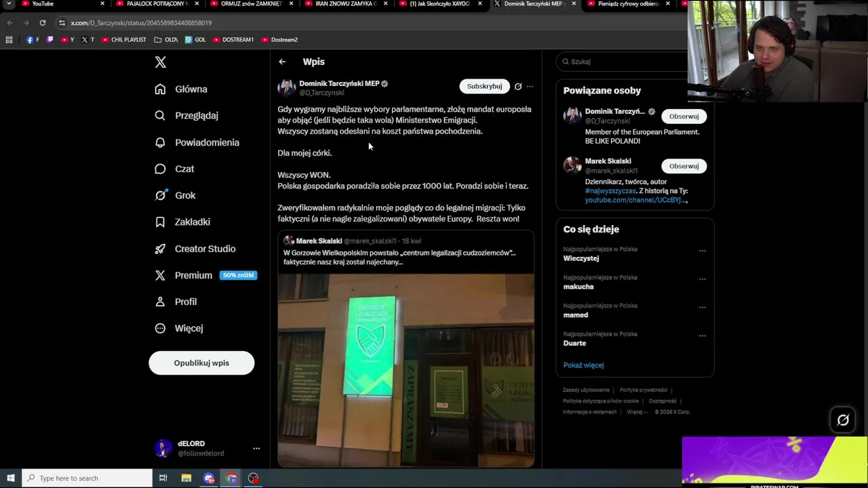868x488 pixels.
Task: Open the Zasady użytkowania footer link
Action: pos(586,390)
